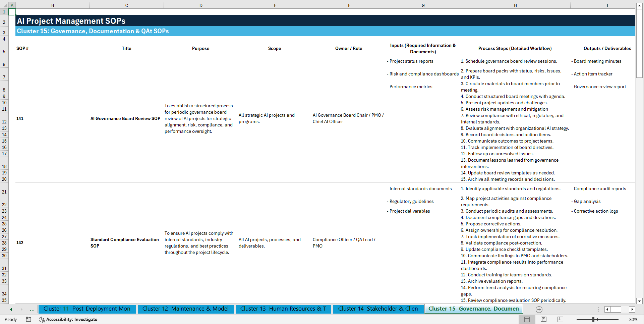Add a new worksheet with the plus icon
Viewport: 644px width, 324px height.
(x=539, y=309)
